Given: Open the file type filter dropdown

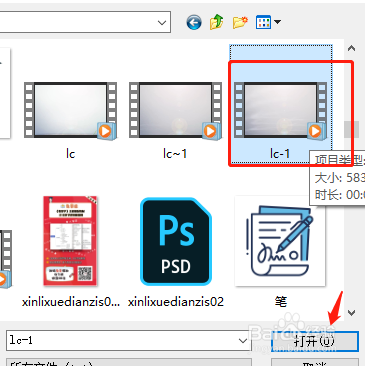Looking at the screenshot, I should [129, 362].
